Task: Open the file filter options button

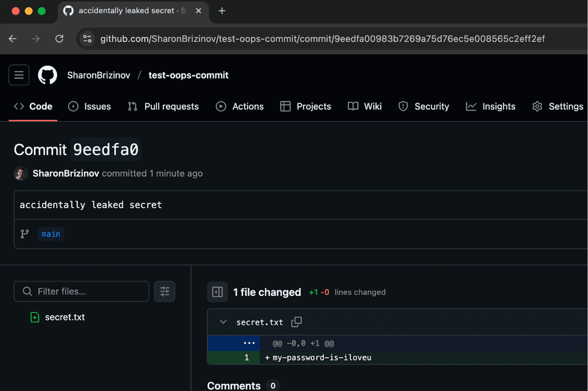Action: tap(165, 291)
